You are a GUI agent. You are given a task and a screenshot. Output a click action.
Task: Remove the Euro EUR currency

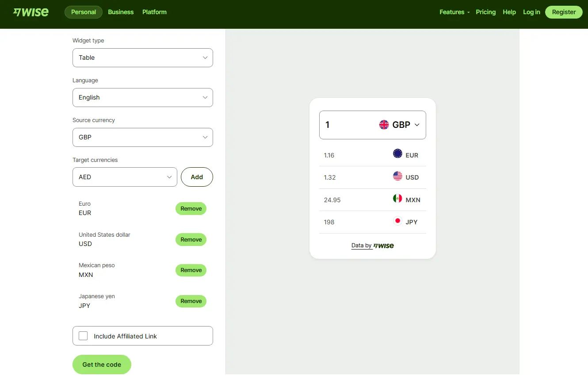click(x=191, y=208)
